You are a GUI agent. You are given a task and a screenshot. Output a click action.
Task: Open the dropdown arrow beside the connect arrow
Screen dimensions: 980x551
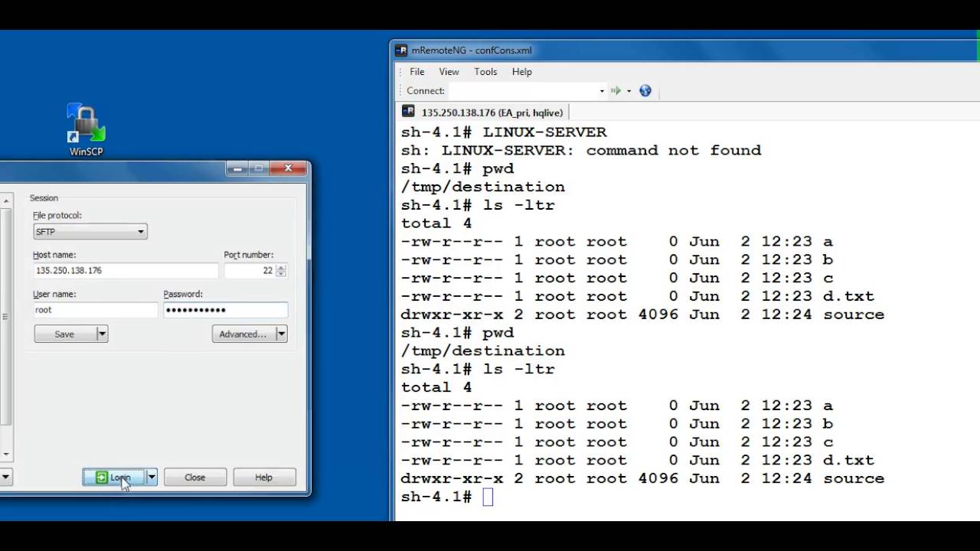click(x=629, y=91)
